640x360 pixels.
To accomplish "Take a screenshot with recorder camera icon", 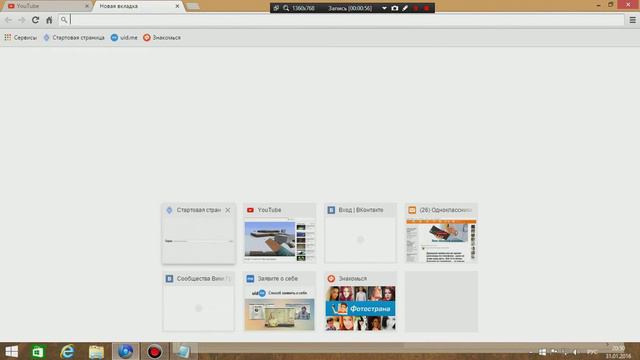I will pos(395,8).
